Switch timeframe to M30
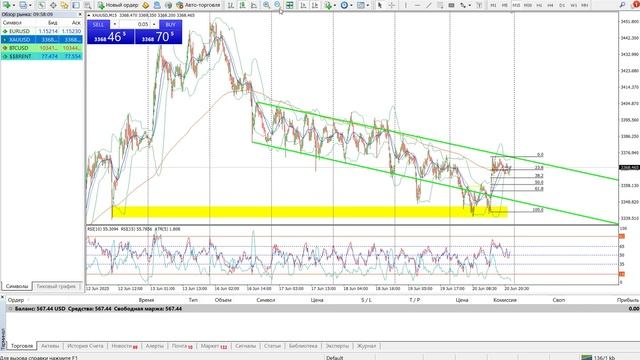The height and width of the screenshot is (360, 640). 528,5
